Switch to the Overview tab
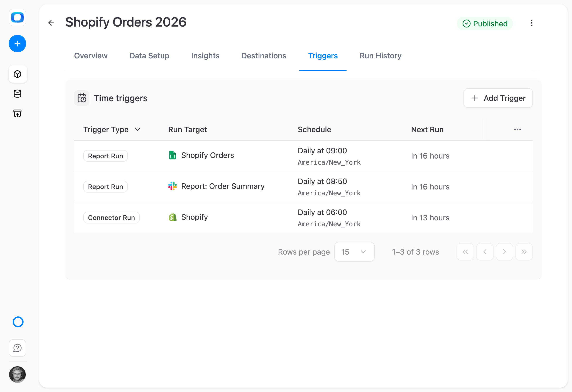 point(91,56)
